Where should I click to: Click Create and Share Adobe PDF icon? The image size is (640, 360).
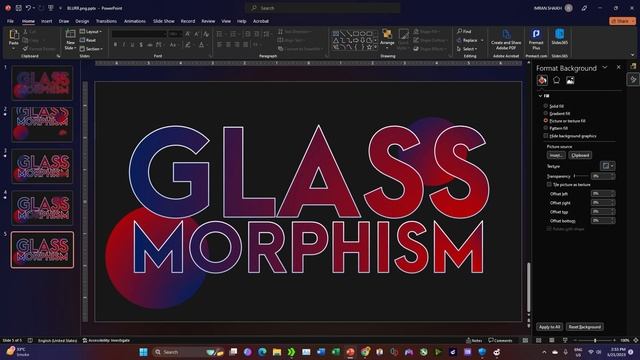(506, 34)
